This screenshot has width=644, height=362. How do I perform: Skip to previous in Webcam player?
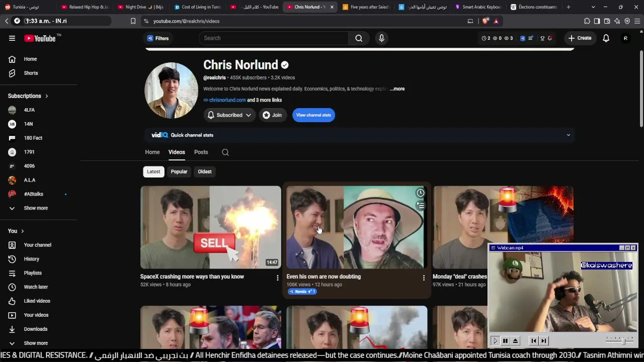pos(534,341)
